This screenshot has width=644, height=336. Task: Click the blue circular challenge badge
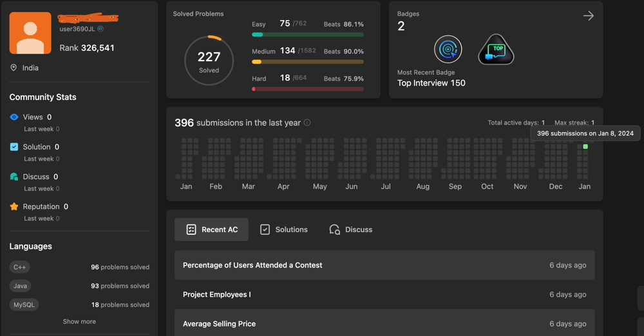[x=448, y=50]
